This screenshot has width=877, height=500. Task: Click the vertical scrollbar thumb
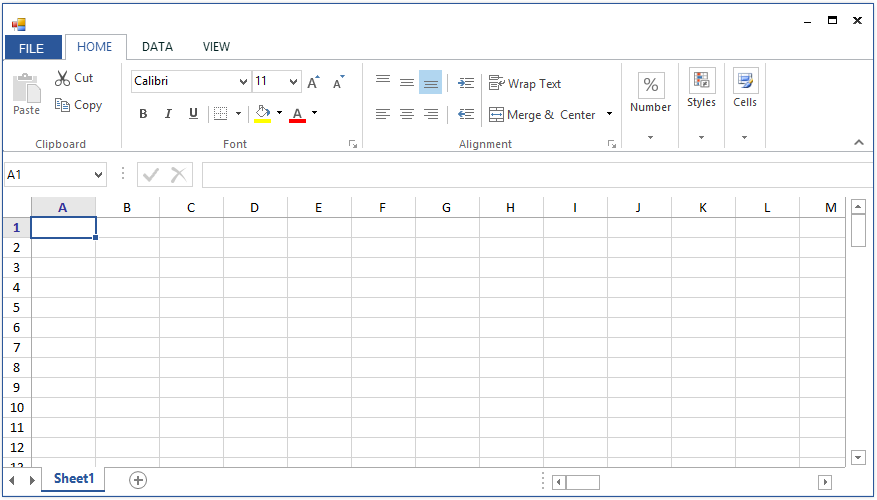click(858, 230)
